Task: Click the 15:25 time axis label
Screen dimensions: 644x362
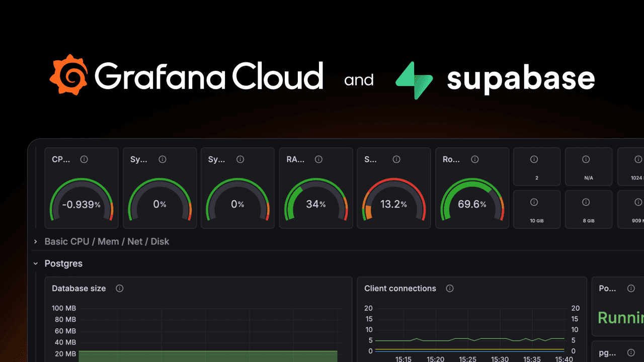Action: click(468, 359)
